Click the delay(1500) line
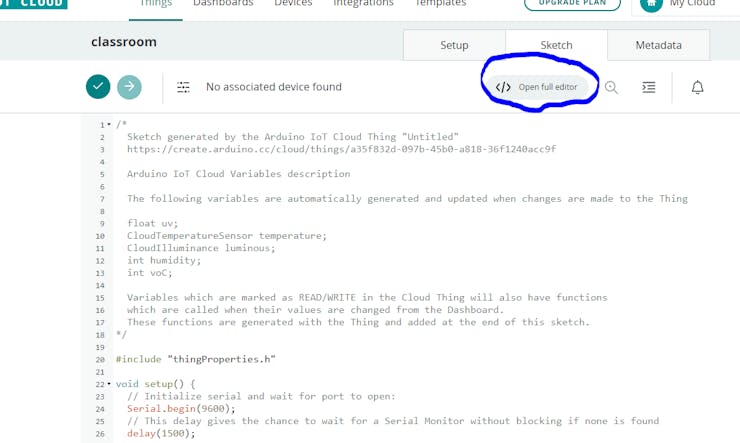740x443 pixels. click(x=161, y=433)
